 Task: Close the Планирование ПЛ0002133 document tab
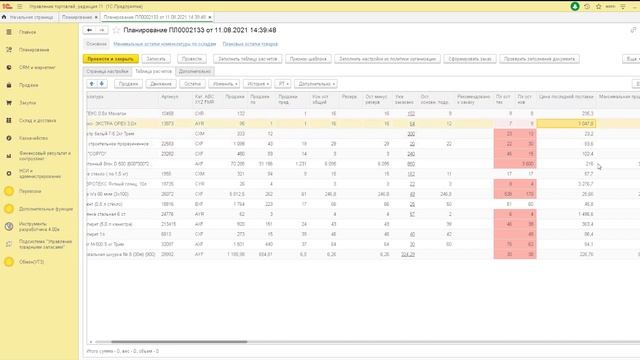[x=210, y=17]
